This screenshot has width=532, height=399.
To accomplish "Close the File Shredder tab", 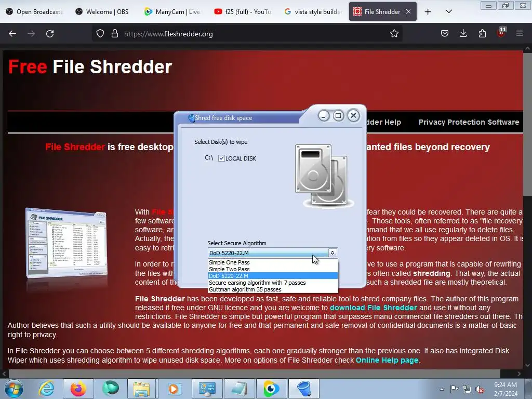I will coord(408,12).
